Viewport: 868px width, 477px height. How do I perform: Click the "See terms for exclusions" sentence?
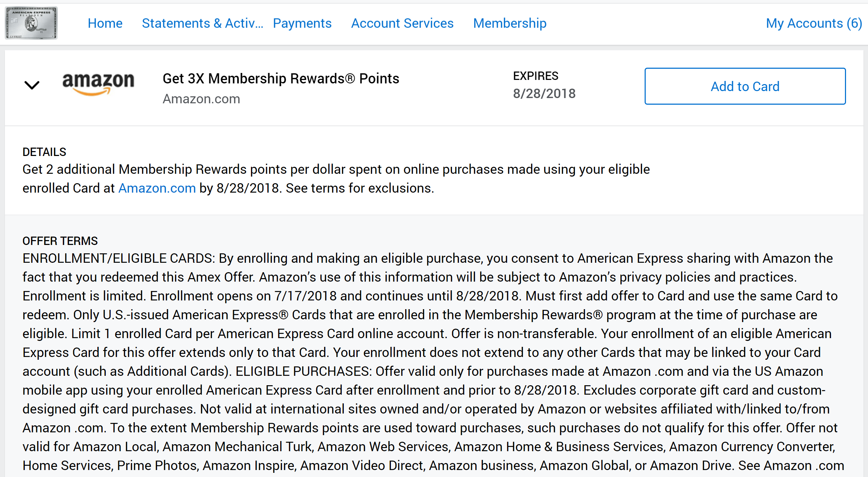tap(359, 188)
